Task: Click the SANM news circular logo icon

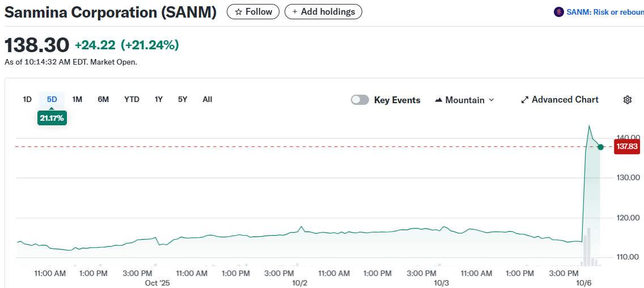Action: (x=558, y=12)
